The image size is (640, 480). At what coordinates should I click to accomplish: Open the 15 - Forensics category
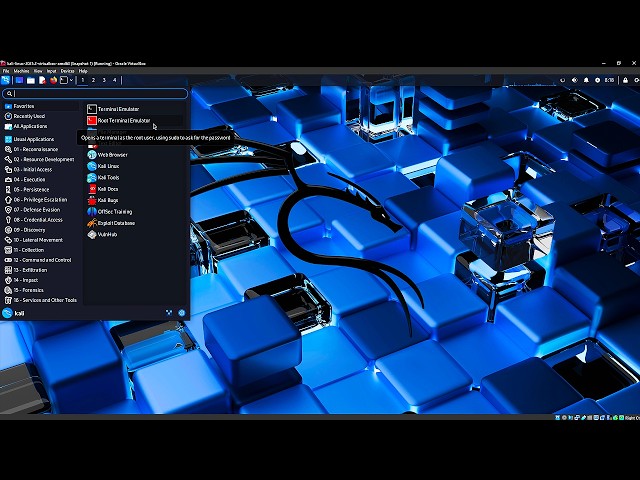(41, 290)
